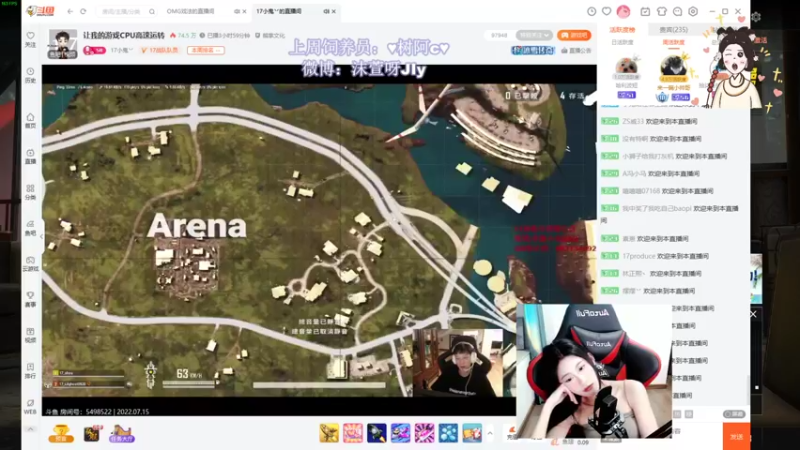
Task: Send the blue-purple plane gift icon
Action: click(x=401, y=433)
